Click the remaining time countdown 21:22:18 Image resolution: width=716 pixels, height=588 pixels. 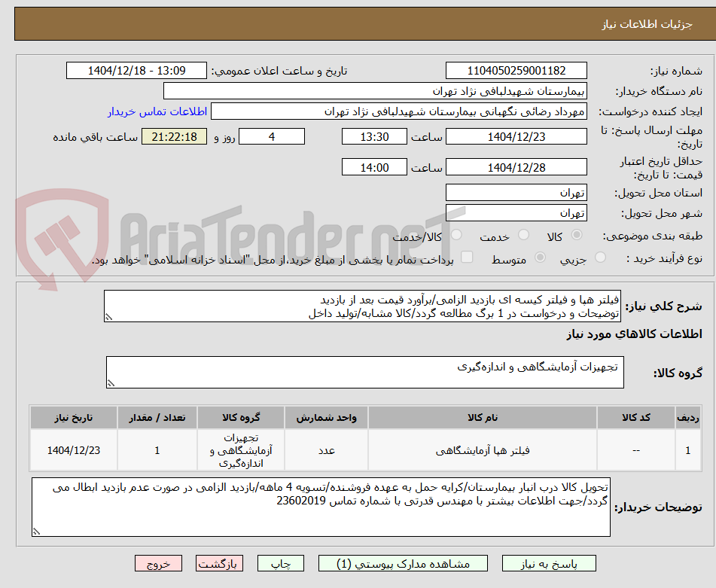[x=175, y=136]
